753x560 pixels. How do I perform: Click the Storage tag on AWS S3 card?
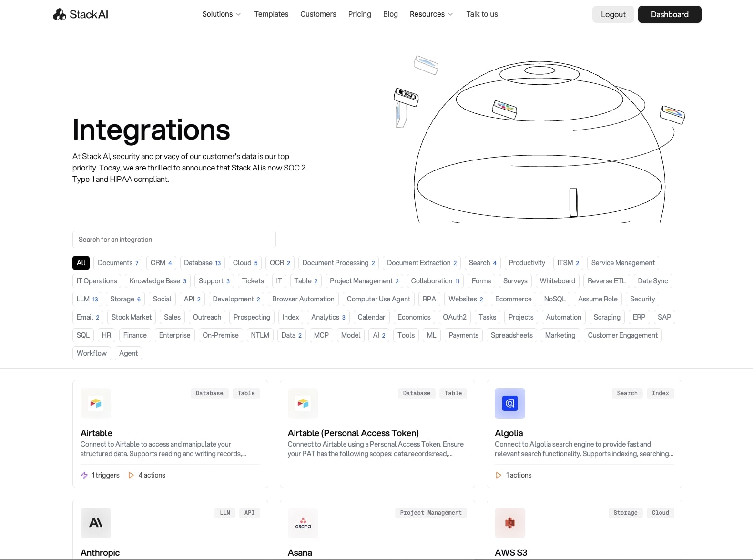(625, 513)
